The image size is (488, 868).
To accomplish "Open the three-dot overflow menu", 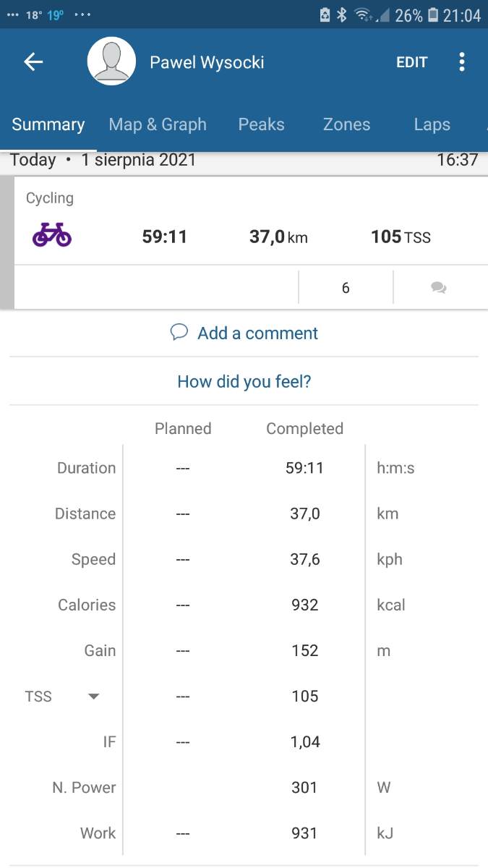I will pyautogui.click(x=462, y=62).
